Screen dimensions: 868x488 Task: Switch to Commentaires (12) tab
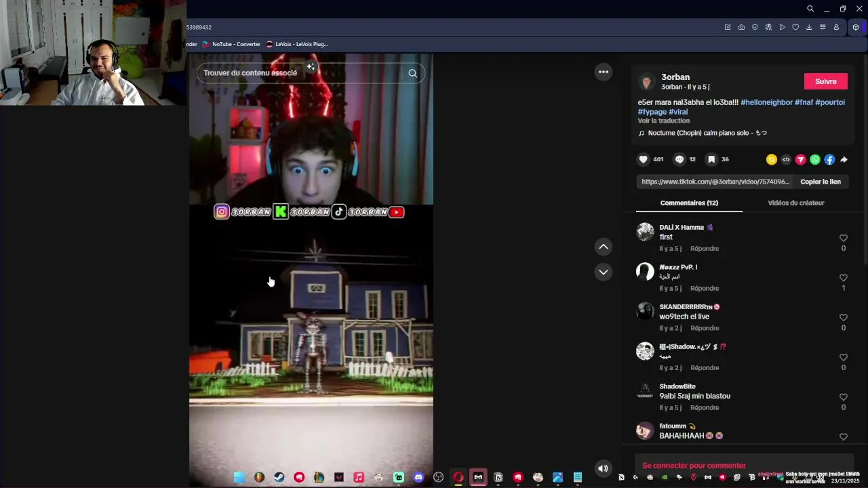(x=689, y=203)
